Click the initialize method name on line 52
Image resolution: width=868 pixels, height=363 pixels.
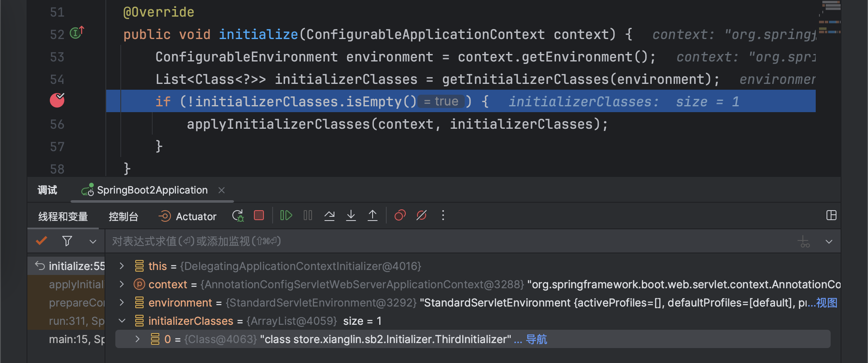tap(258, 34)
